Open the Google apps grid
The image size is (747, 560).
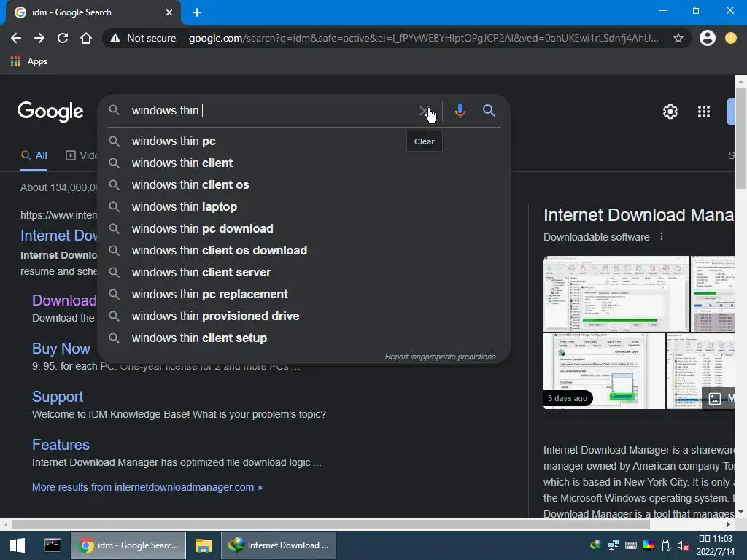coord(704,112)
